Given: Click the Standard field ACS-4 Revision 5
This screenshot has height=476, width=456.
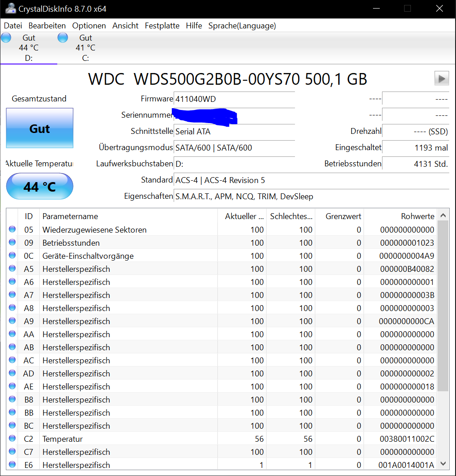Looking at the screenshot, I should click(311, 180).
